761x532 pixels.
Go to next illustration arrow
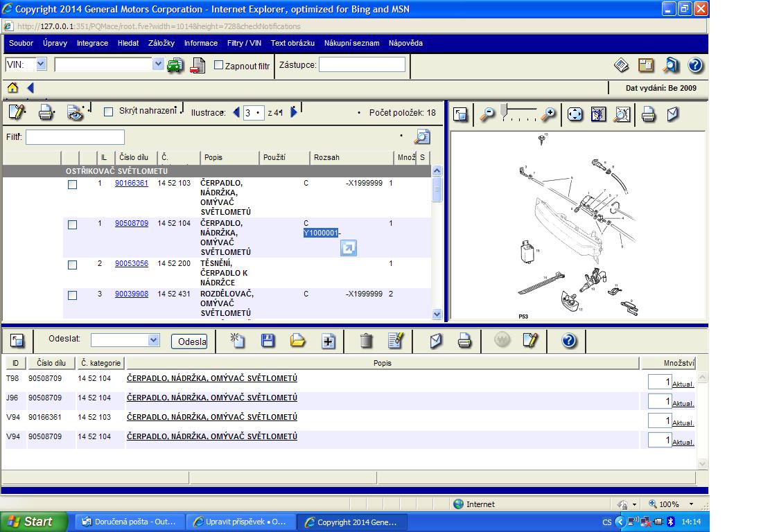pyautogui.click(x=294, y=112)
